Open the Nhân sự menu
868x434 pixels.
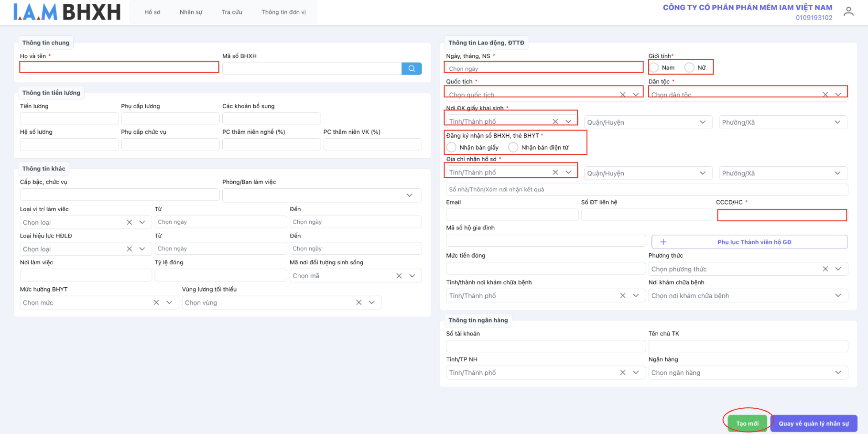[191, 12]
